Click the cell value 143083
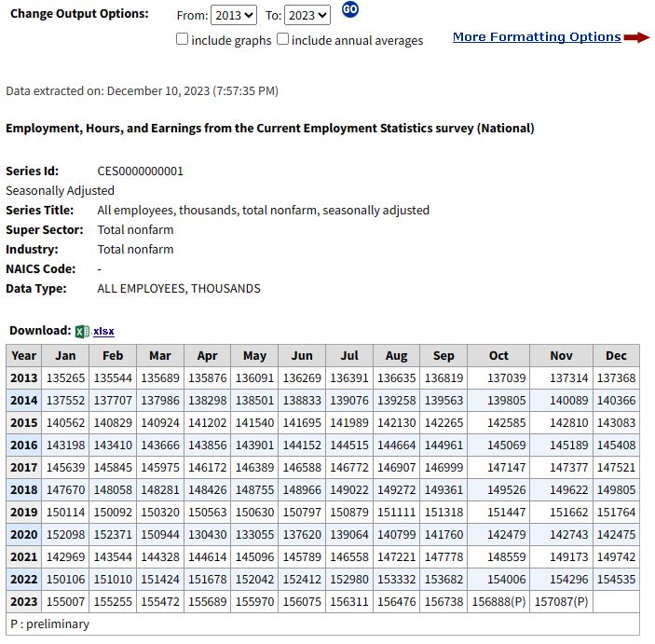Image resolution: width=655 pixels, height=644 pixels. pyautogui.click(x=616, y=422)
